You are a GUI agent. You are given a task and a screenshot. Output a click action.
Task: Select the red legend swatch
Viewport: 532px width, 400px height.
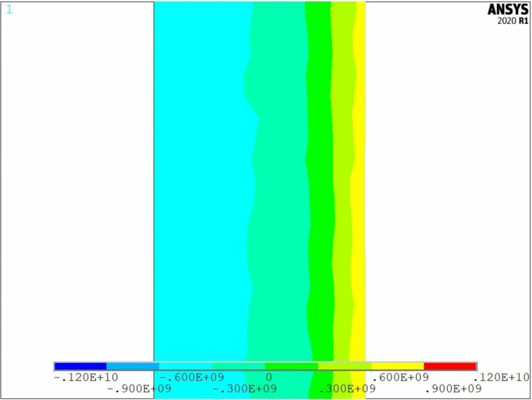[x=450, y=366]
